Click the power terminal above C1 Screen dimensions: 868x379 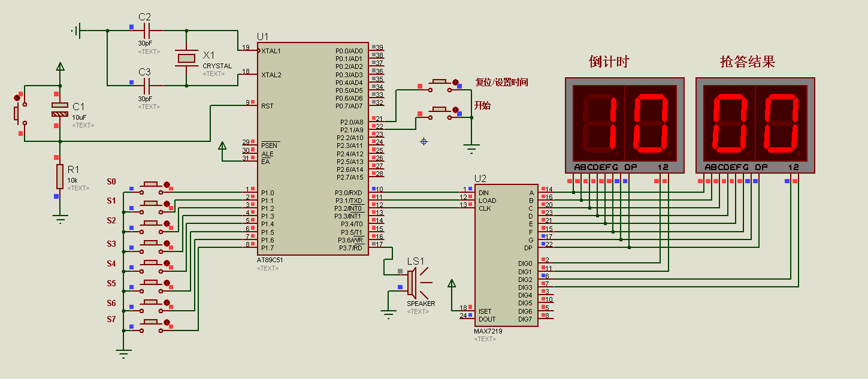pyautogui.click(x=59, y=66)
